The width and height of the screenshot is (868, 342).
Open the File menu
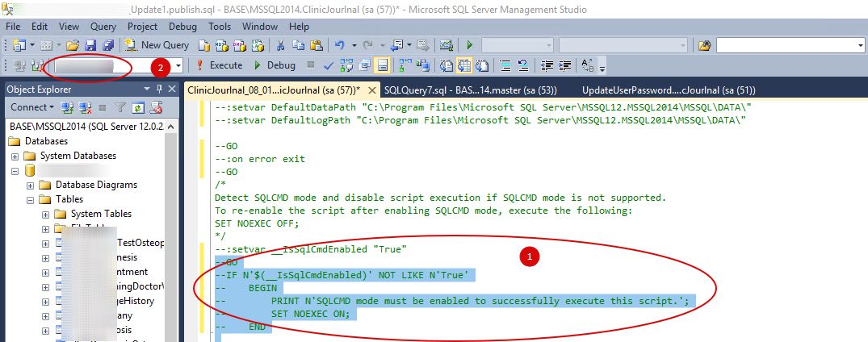(x=13, y=27)
